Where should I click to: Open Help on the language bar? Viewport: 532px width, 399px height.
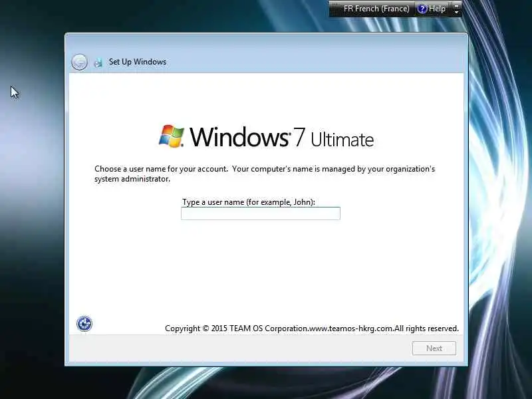pyautogui.click(x=431, y=9)
